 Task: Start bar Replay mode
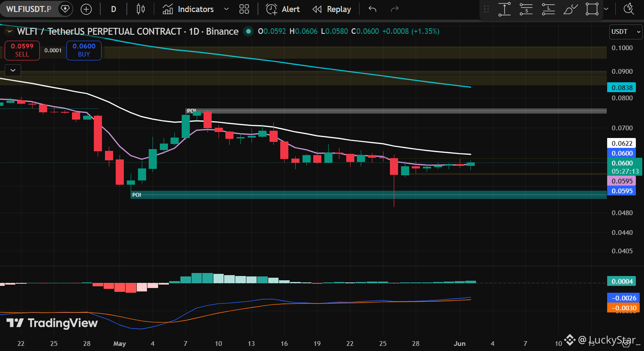(332, 9)
